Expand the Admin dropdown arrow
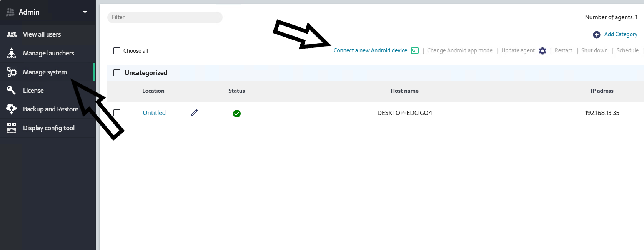Viewport: 644px width, 250px height. coord(85,12)
